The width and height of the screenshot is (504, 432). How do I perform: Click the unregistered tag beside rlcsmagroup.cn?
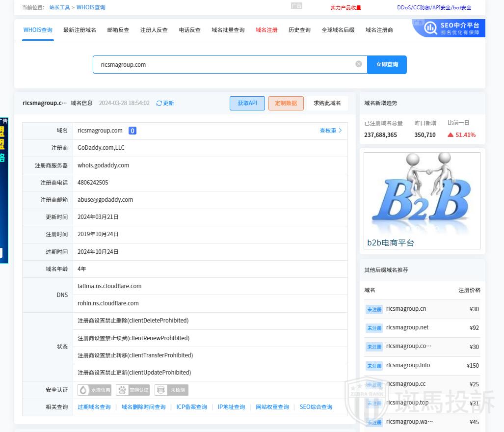pyautogui.click(x=374, y=309)
